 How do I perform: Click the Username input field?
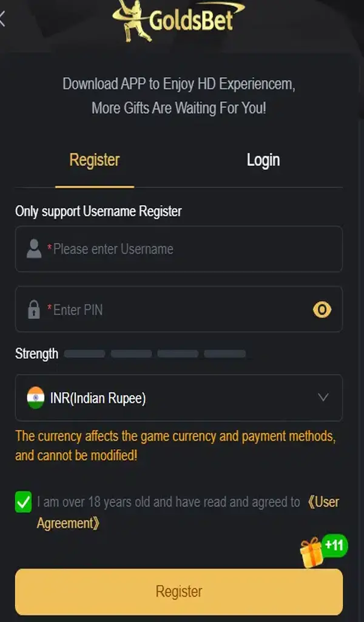[x=188, y=249]
